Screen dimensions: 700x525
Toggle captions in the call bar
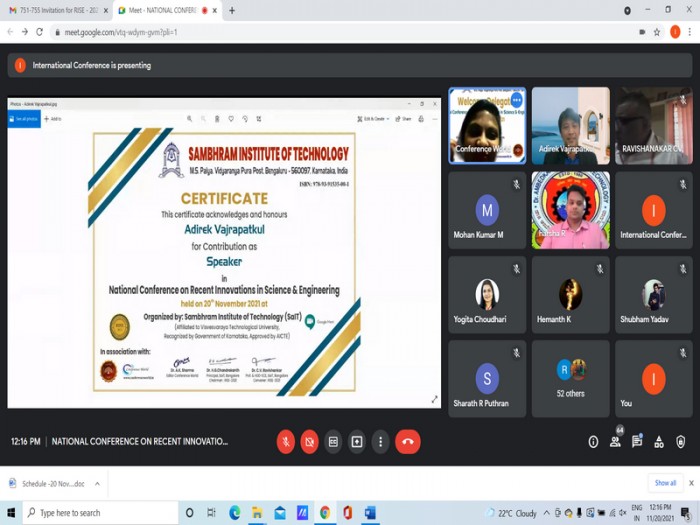(x=333, y=442)
